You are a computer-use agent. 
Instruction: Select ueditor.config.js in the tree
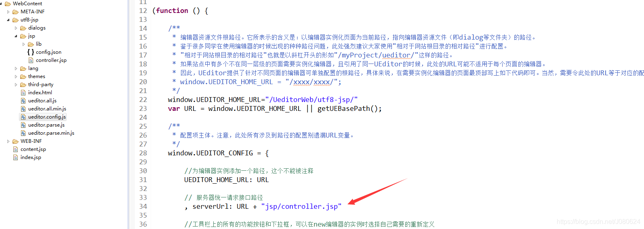pos(47,117)
